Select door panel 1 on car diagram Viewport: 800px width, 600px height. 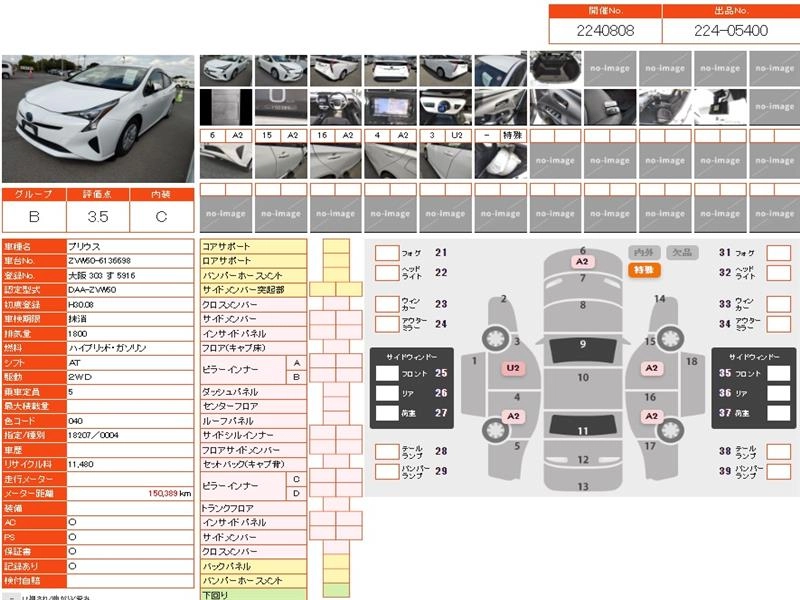pyautogui.click(x=473, y=383)
